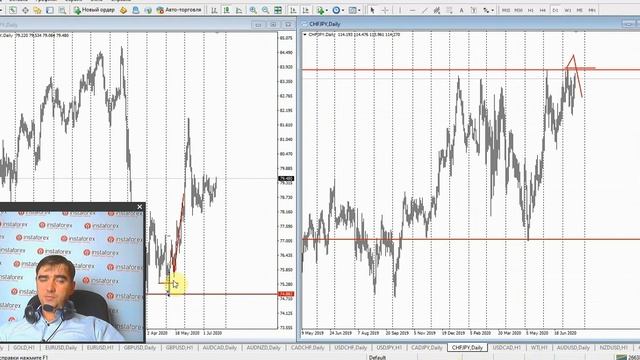Viewport: 640px width, 360px height.
Task: Open the GOLD,H1 chart tab
Action: 24,348
